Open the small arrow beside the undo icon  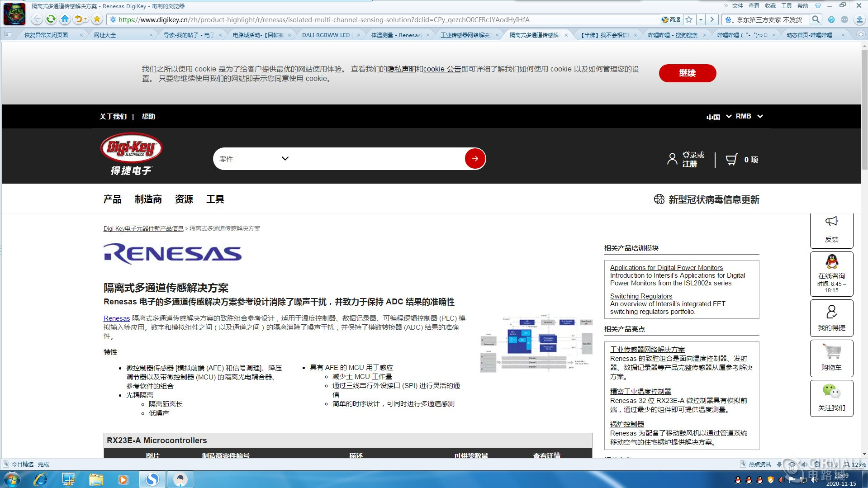pyautogui.click(x=86, y=19)
